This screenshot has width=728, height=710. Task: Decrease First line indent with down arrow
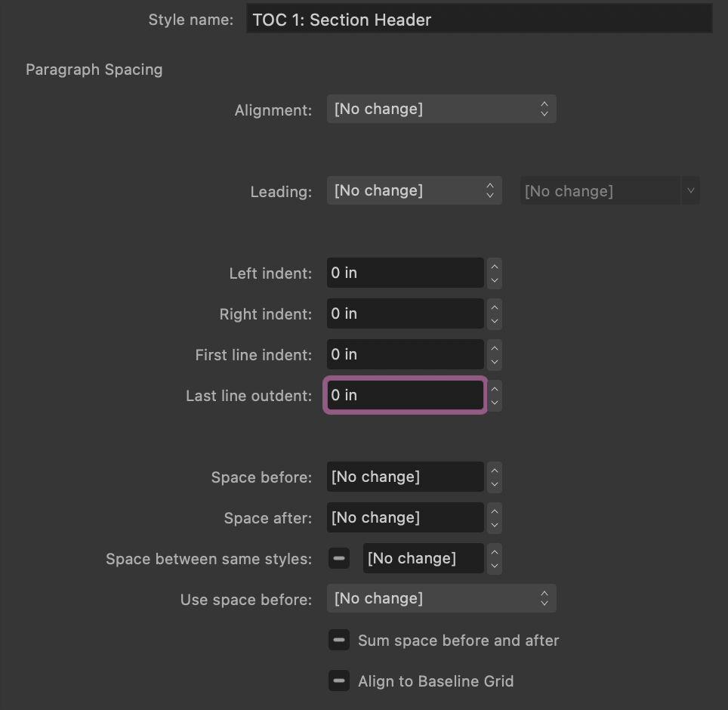point(495,363)
